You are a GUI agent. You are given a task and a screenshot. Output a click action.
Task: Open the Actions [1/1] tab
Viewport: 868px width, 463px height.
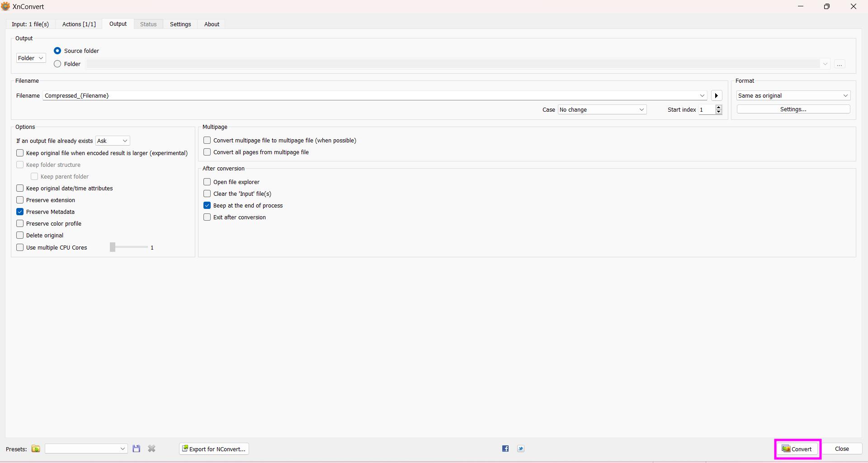click(x=79, y=24)
